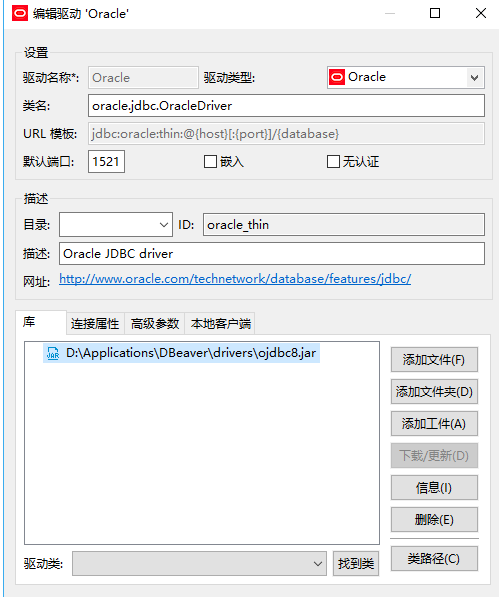
Task: Click 添加工件(A) button
Action: [434, 423]
